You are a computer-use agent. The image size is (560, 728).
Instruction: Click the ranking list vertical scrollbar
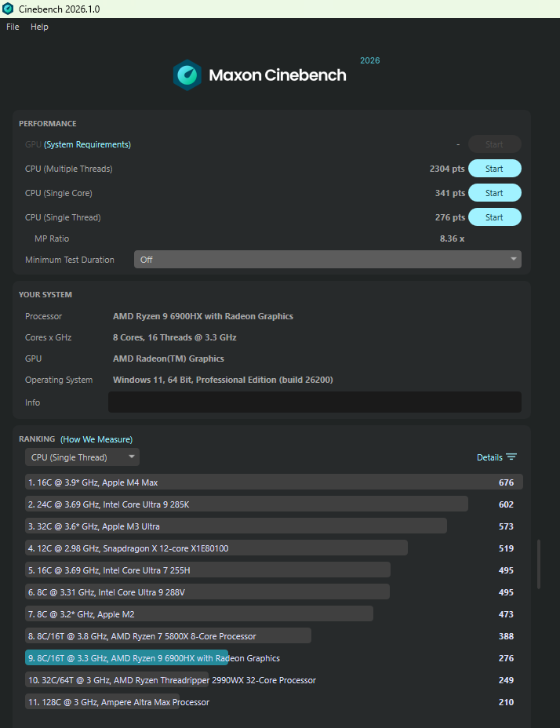pos(539,563)
